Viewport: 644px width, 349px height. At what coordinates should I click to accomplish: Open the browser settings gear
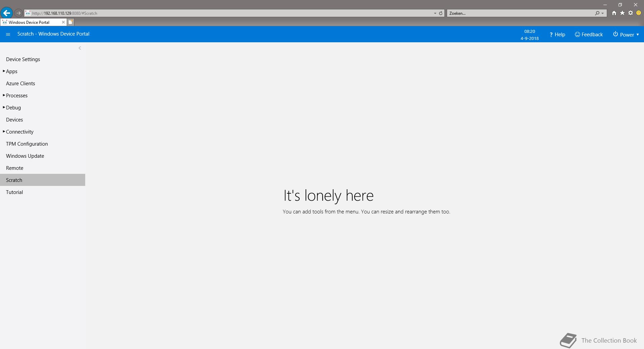click(x=631, y=13)
